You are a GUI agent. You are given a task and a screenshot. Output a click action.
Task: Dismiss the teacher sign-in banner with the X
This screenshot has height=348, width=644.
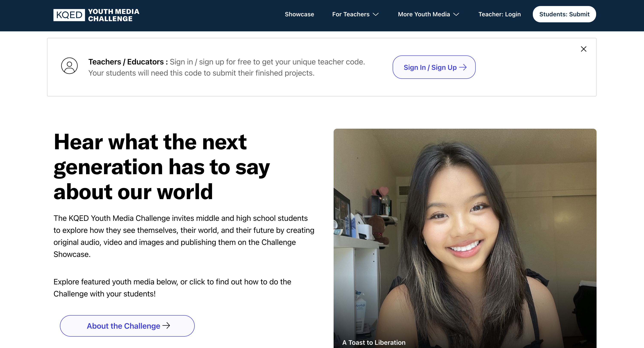point(583,49)
